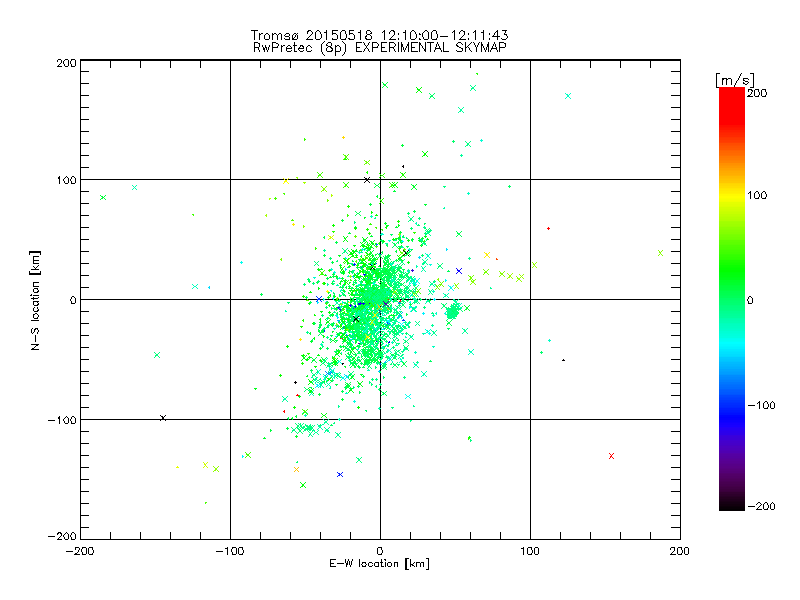800x600 pixels.
Task: Click the colorbar's "100" tick label
Action: pos(757,195)
